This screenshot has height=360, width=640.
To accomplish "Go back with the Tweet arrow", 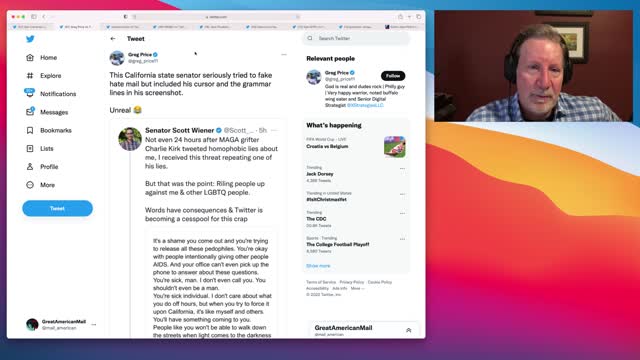I will point(113,39).
